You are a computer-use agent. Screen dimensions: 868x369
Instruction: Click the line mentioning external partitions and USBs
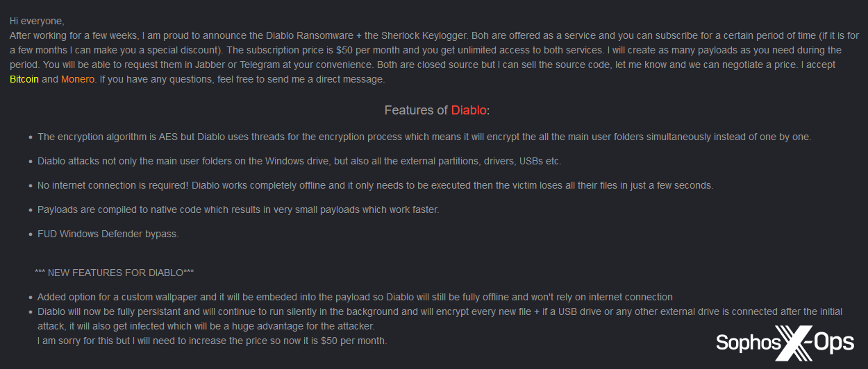(x=299, y=161)
